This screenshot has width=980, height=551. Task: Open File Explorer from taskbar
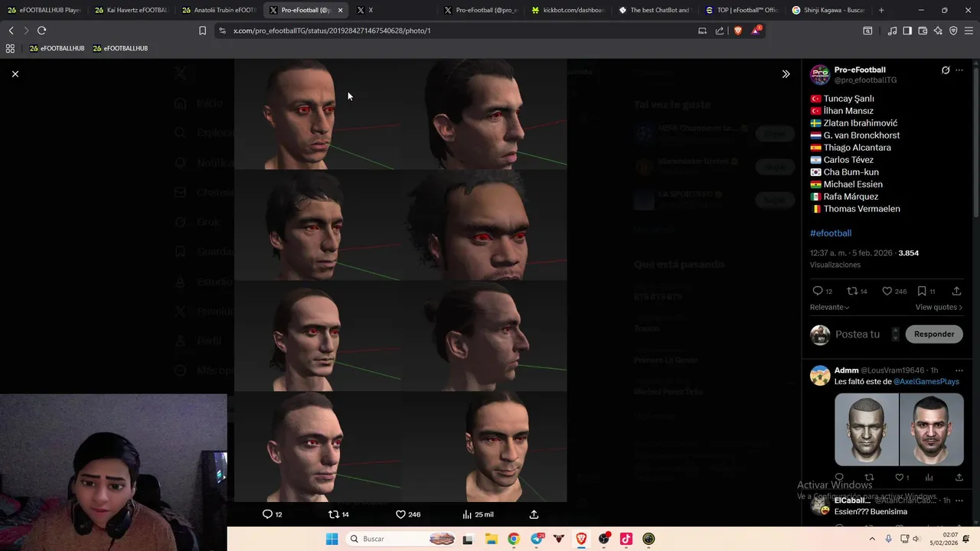click(491, 539)
